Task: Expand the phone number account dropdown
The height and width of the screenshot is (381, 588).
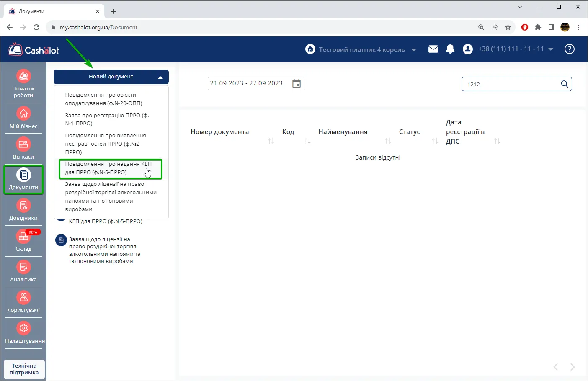Action: (551, 49)
